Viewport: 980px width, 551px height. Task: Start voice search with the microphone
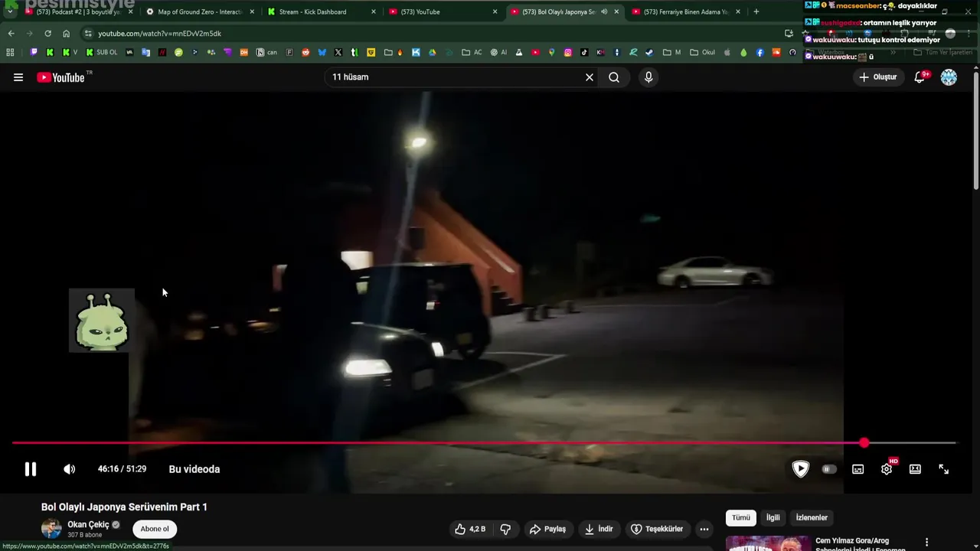[x=648, y=77]
